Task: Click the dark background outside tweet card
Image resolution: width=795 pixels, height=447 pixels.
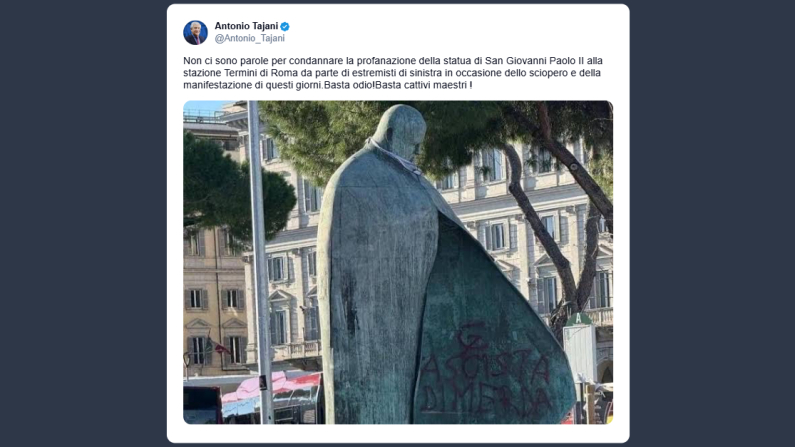Action: (x=81, y=223)
